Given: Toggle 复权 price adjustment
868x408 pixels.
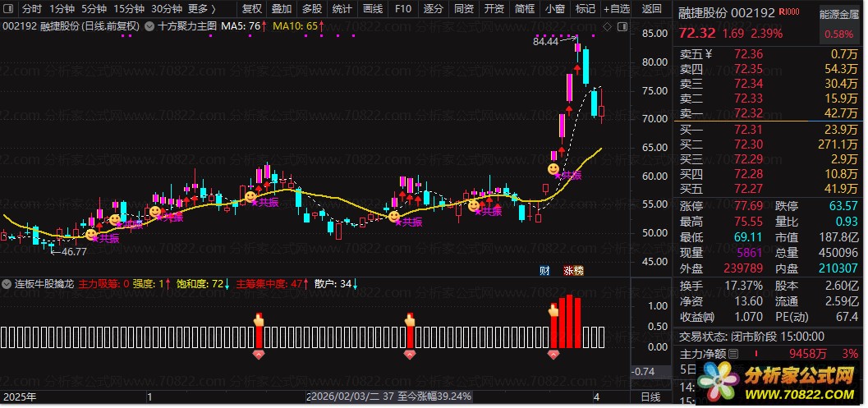Looking at the screenshot, I should click(251, 9).
